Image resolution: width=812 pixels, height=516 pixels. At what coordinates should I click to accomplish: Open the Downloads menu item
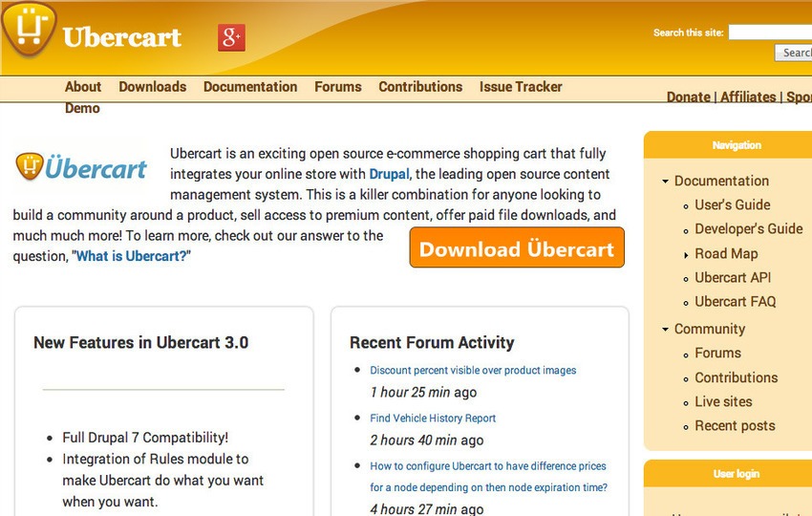pyautogui.click(x=152, y=87)
